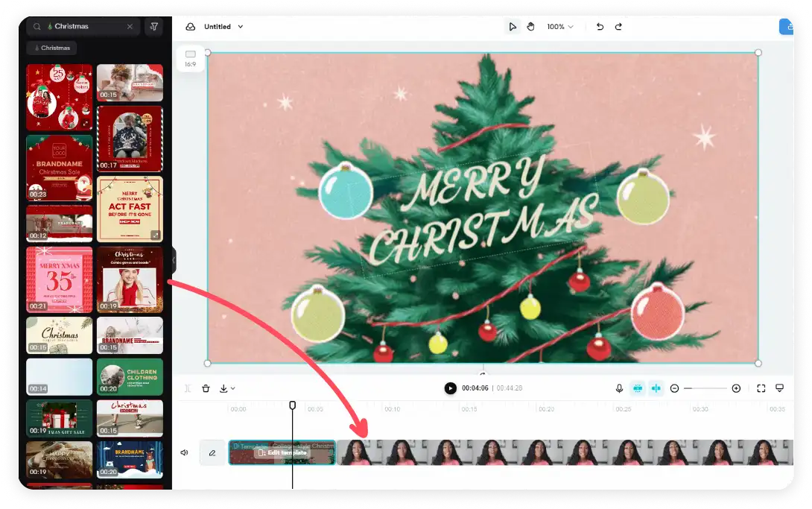812x509 pixels.
Task: Click the cloud save icon
Action: [x=191, y=26]
